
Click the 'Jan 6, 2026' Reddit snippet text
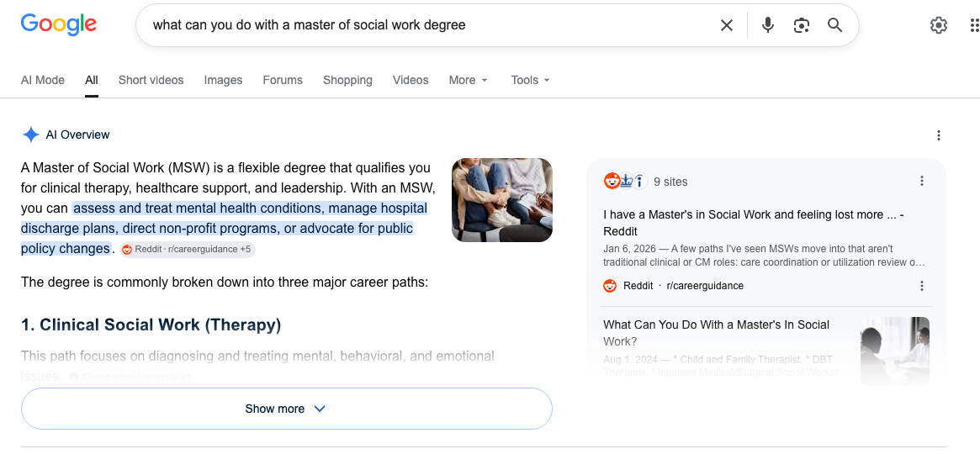(764, 256)
